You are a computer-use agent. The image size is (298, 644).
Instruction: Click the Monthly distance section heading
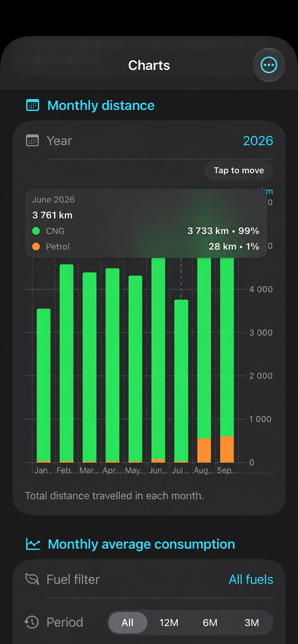pos(101,105)
